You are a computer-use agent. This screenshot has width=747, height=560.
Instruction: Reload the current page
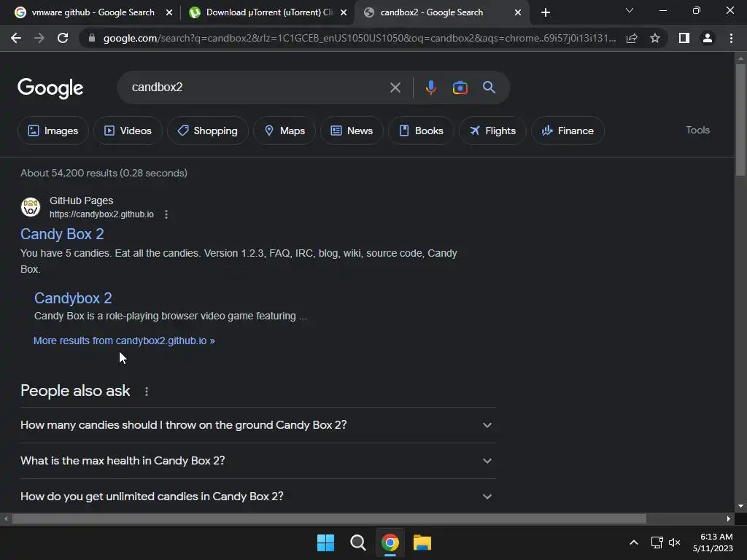pos(63,38)
